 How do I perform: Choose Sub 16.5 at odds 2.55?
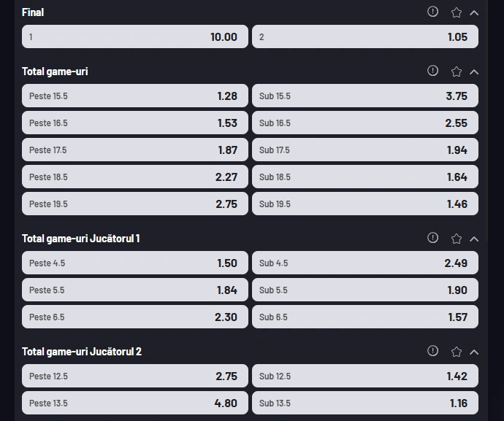coord(365,123)
